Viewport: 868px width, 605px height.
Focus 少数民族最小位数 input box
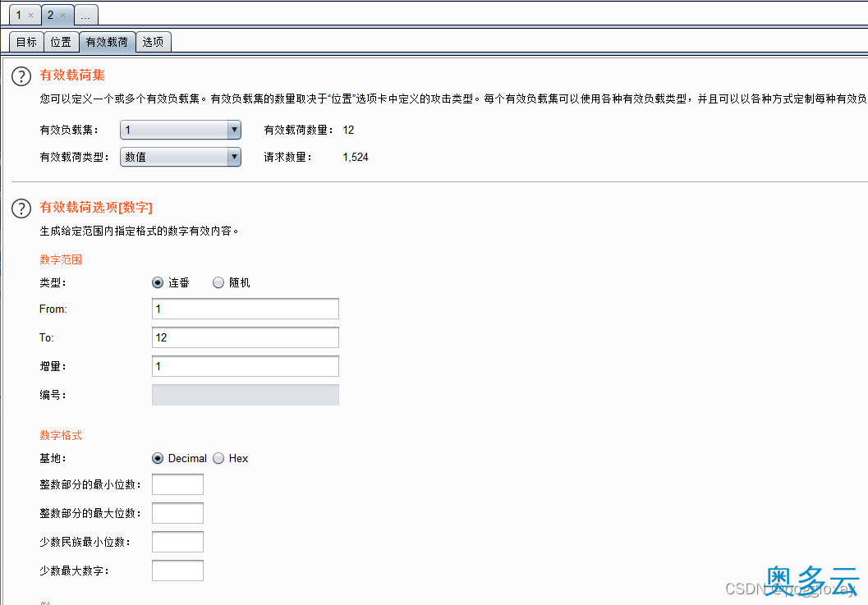coord(177,542)
